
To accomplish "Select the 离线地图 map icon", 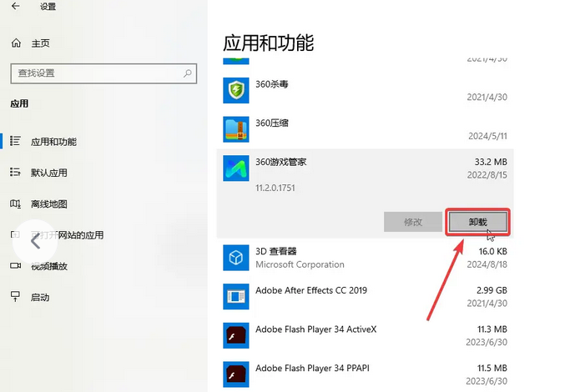I will click(x=15, y=204).
